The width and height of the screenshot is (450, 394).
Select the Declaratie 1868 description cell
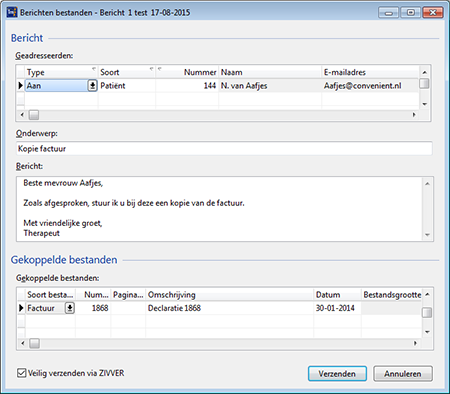[x=230, y=308]
